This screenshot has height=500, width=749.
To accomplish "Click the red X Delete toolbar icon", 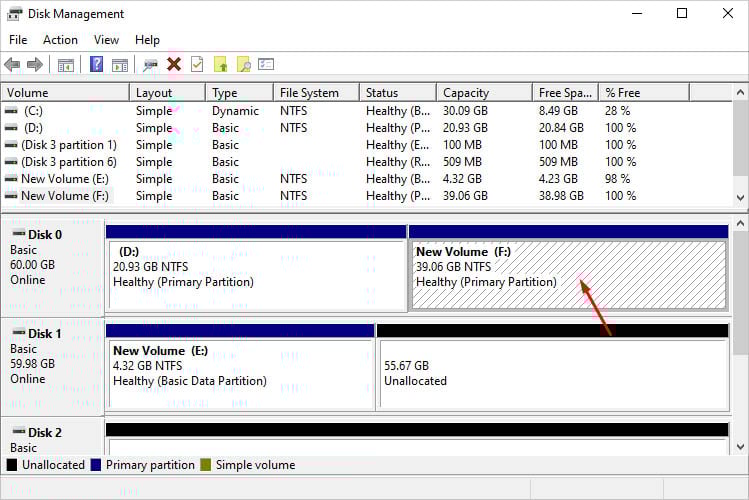I will pos(174,65).
